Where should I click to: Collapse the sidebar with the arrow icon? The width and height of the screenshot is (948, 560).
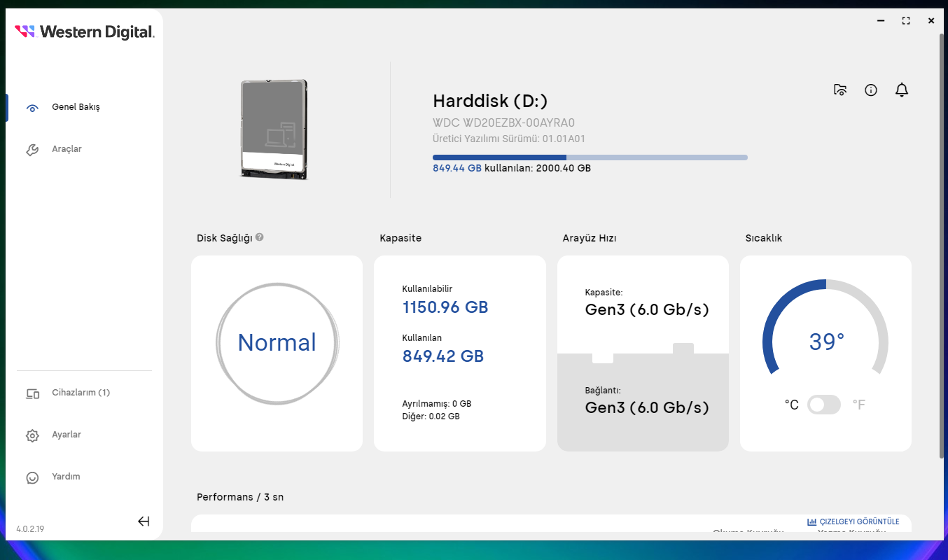click(x=144, y=521)
